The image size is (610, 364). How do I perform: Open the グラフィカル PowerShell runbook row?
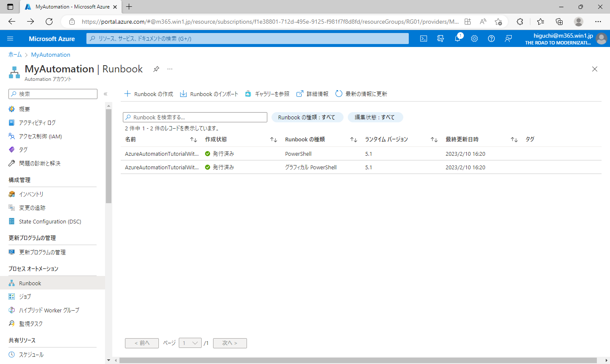(361, 167)
